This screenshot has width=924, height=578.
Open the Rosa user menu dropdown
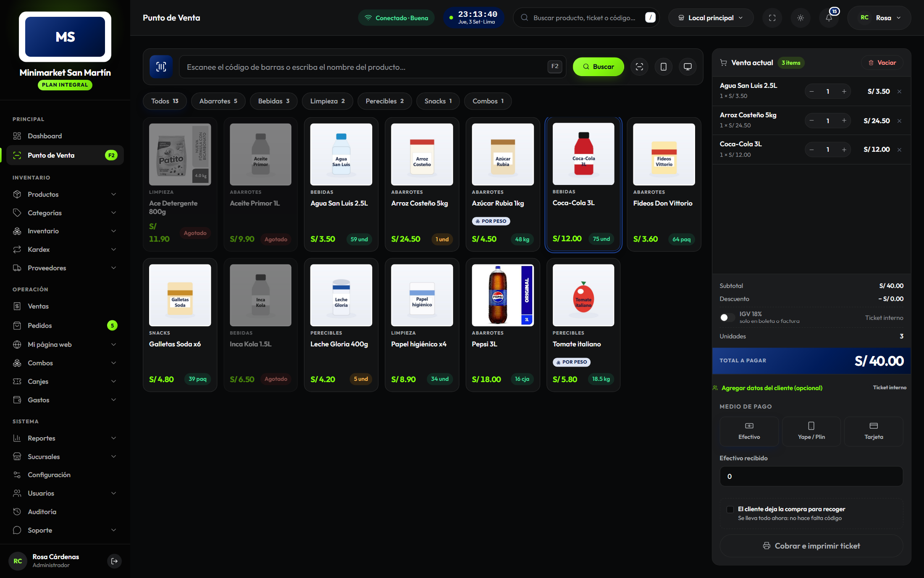[x=879, y=18]
